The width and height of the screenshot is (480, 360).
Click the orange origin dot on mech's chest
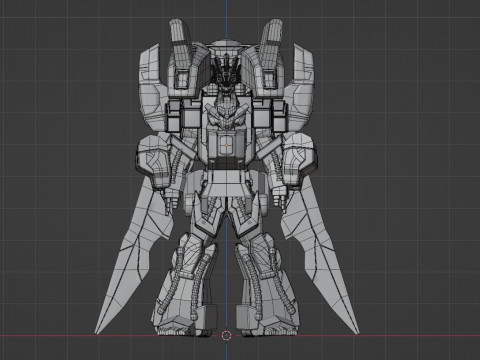click(x=226, y=145)
